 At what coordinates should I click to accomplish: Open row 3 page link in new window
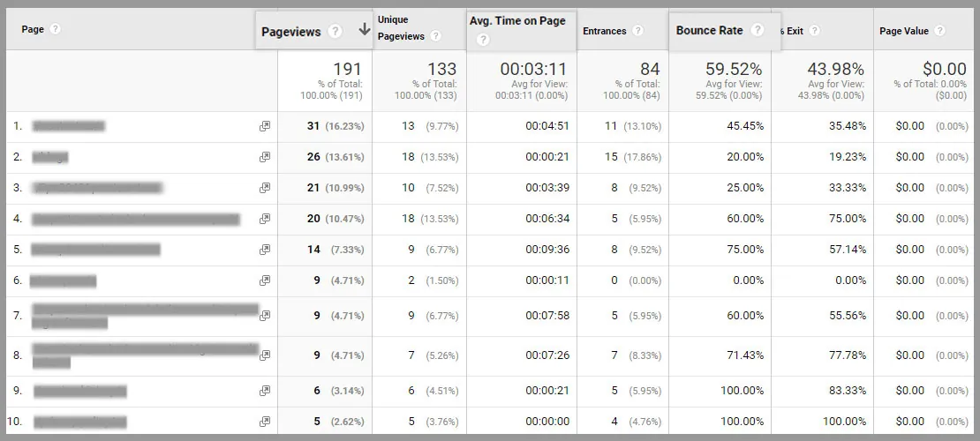coord(265,187)
